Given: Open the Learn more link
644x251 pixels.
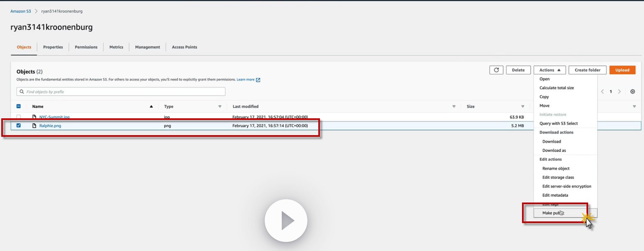Looking at the screenshot, I should pos(248,80).
